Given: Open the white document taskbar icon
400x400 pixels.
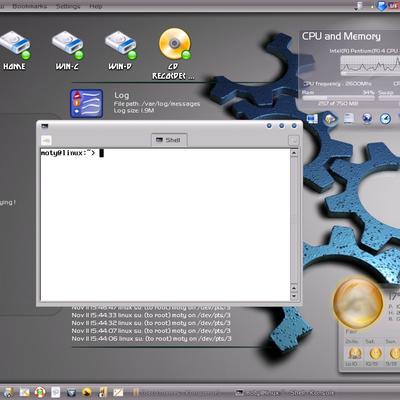Looking at the screenshot, I should pos(56,392).
